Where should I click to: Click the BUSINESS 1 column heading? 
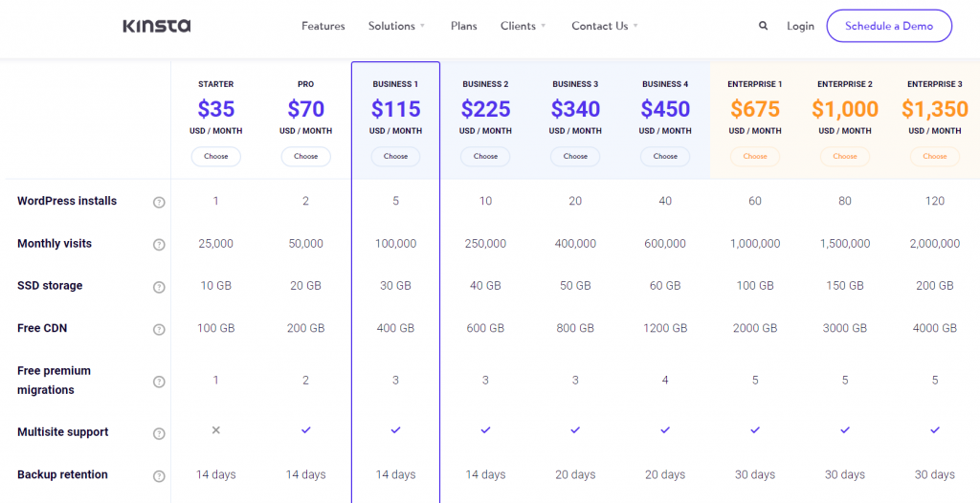point(395,84)
